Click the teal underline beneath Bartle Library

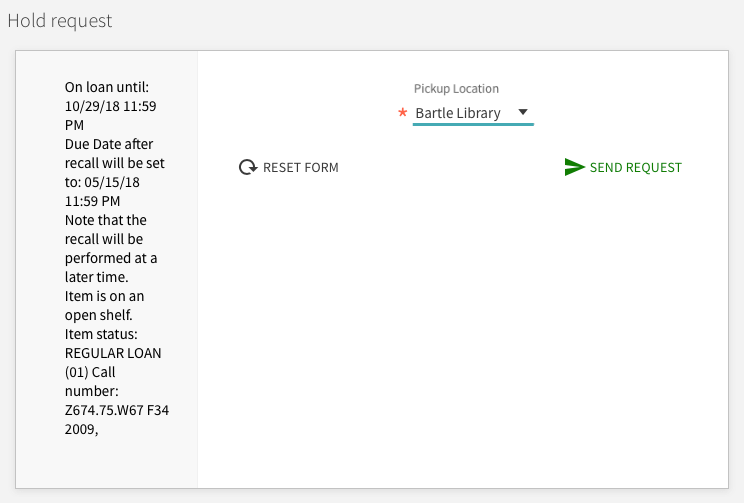473,125
